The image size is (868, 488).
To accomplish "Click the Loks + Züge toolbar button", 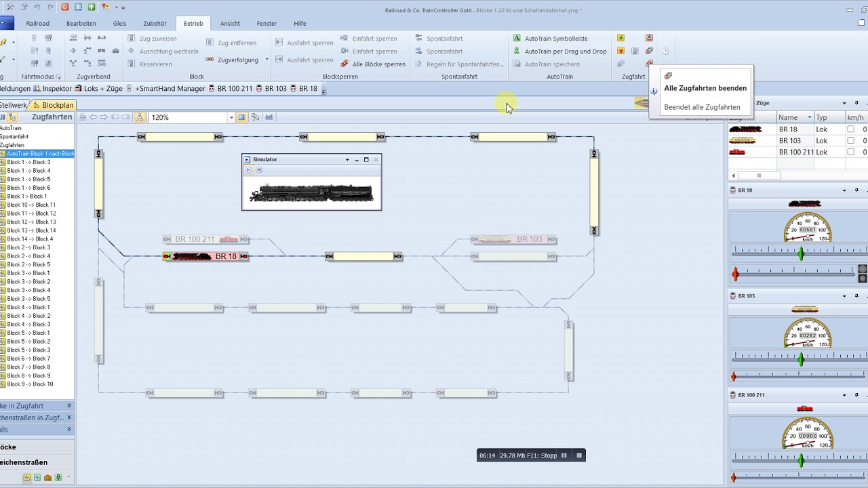I will click(98, 89).
